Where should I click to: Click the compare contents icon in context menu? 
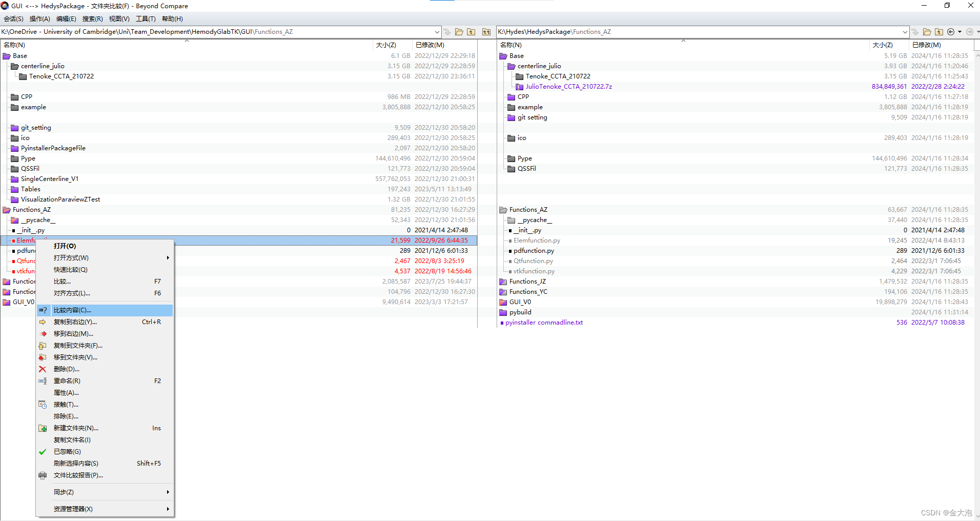pyautogui.click(x=43, y=310)
